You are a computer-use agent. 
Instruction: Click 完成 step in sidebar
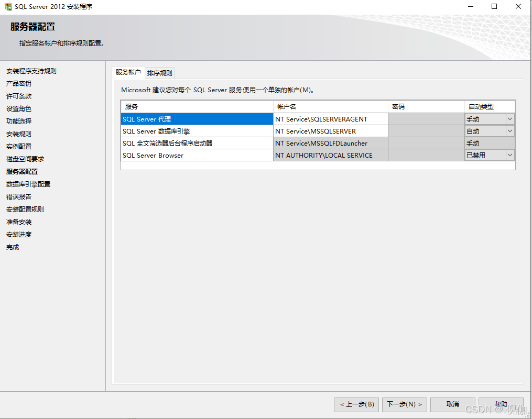13,247
